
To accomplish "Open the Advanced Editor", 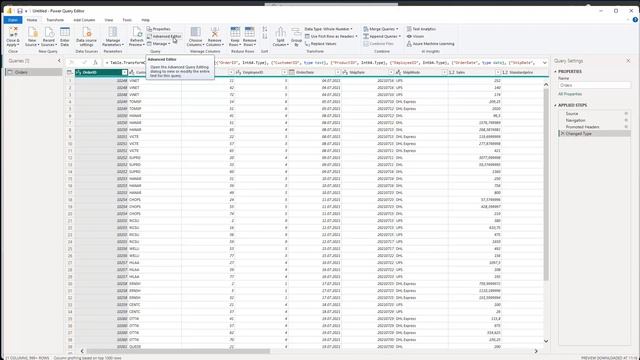I will click(164, 36).
